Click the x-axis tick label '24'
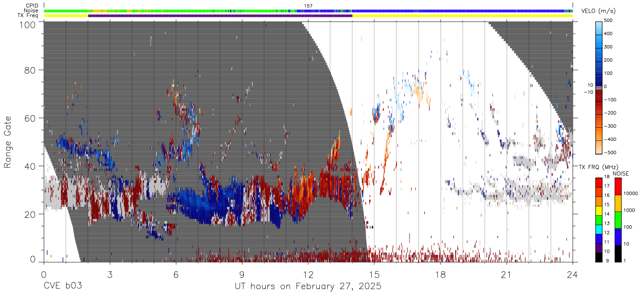644x297 pixels. point(572,274)
